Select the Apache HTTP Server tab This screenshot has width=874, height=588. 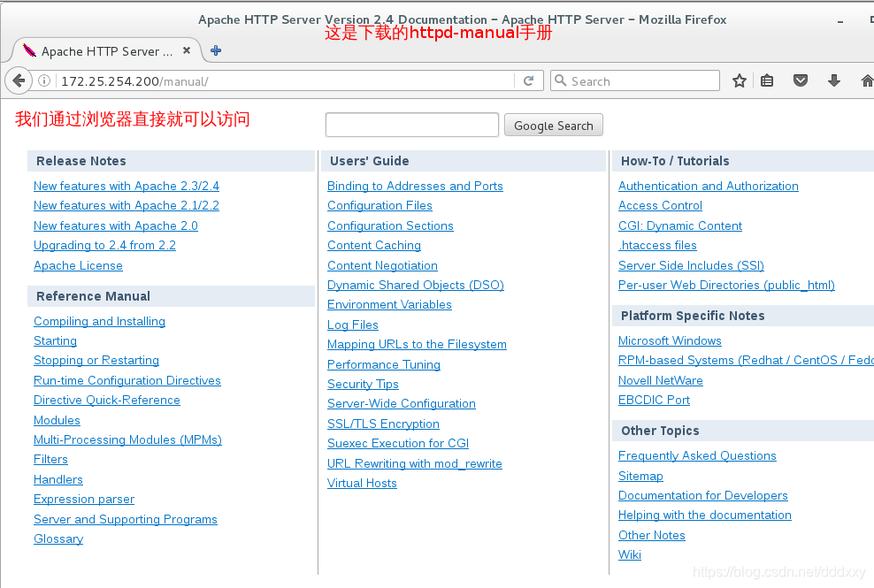[x=106, y=51]
